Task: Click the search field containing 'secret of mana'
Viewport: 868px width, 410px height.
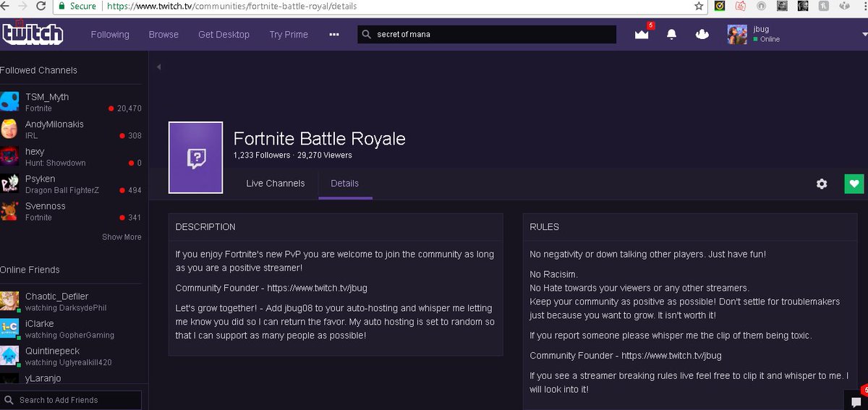Action: 487,34
